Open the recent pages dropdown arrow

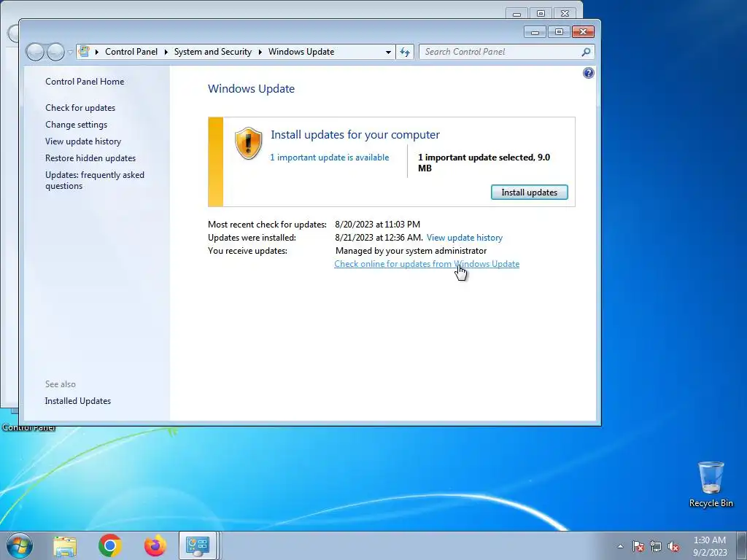(x=70, y=52)
